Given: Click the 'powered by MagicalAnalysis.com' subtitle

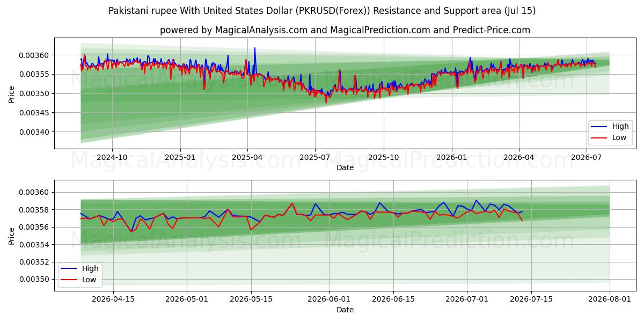Looking at the screenshot, I should (x=345, y=30).
